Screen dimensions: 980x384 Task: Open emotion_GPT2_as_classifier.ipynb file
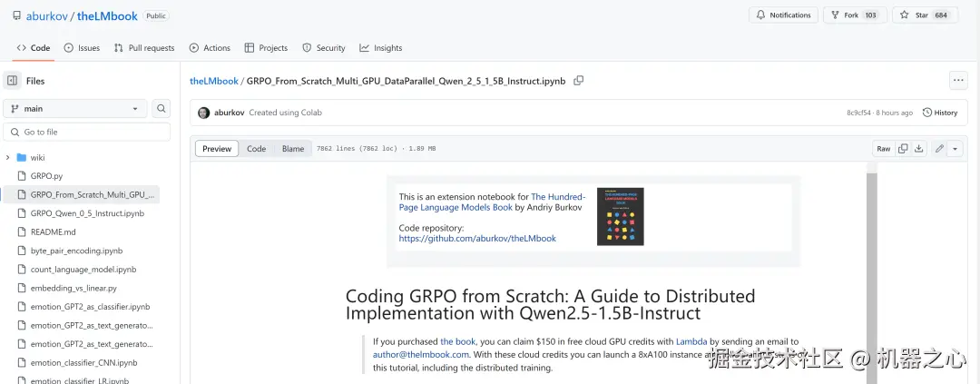[82, 307]
